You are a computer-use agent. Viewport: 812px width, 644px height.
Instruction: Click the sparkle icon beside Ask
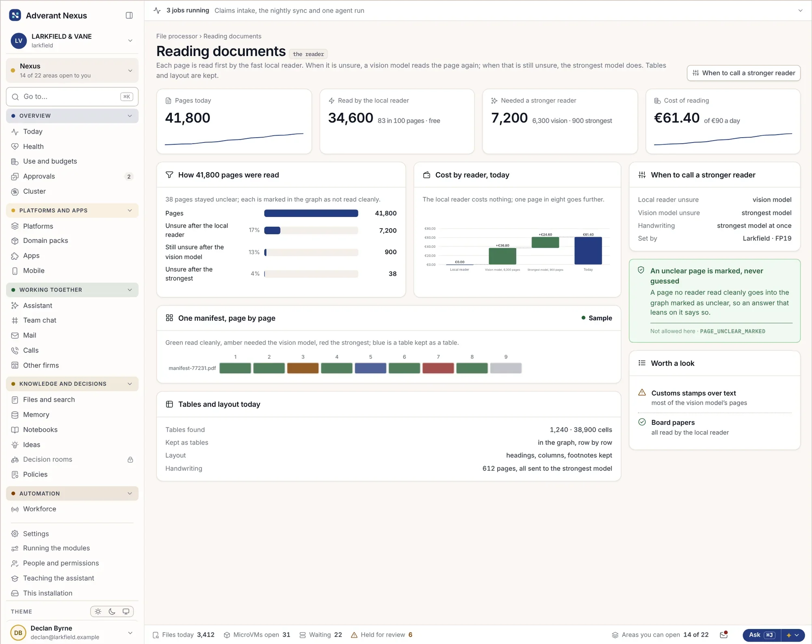[x=789, y=635]
